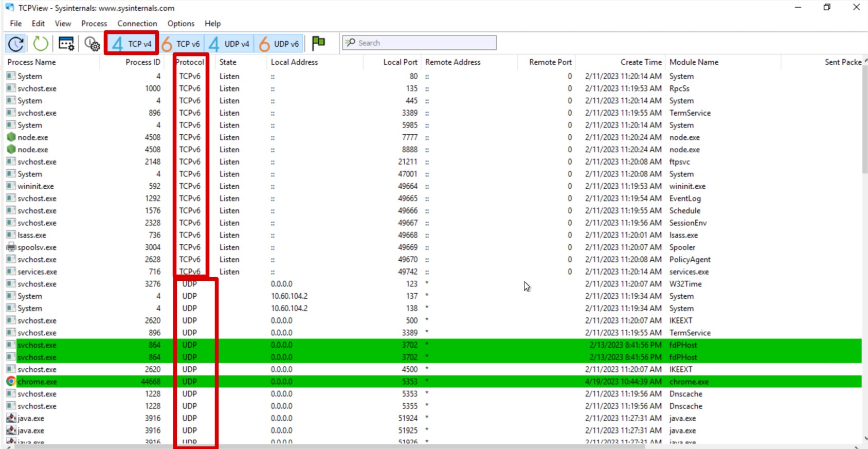Viewport: 868px width, 449px height.
Task: Click the lsass.exe process icon
Action: click(x=11, y=235)
